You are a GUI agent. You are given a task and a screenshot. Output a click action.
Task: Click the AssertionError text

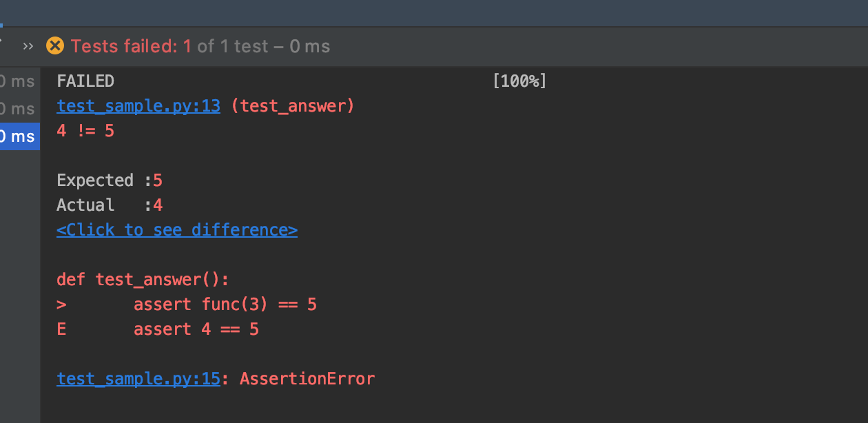[307, 379]
